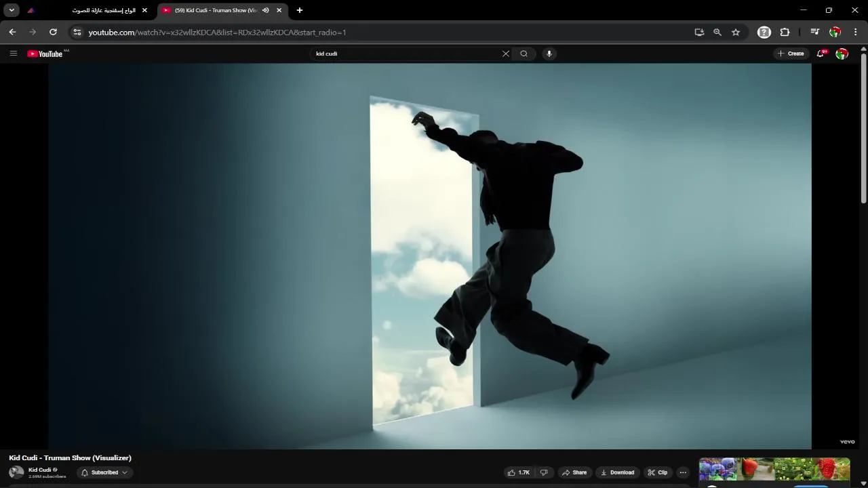
Task: Open a new browser tab
Action: coord(300,10)
